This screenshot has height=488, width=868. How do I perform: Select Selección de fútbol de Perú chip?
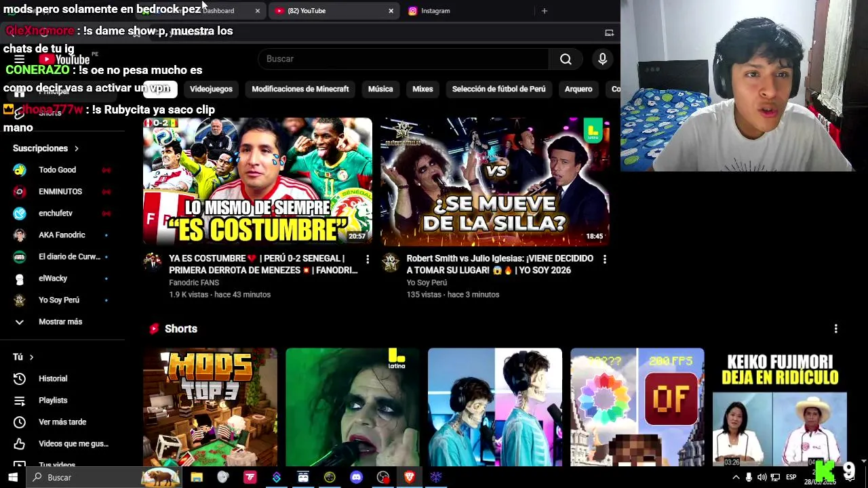click(498, 89)
